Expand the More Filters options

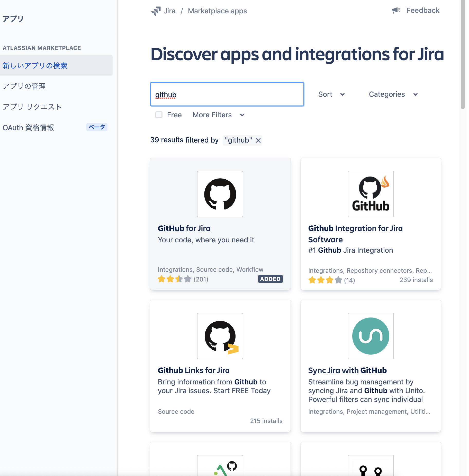pyautogui.click(x=218, y=115)
